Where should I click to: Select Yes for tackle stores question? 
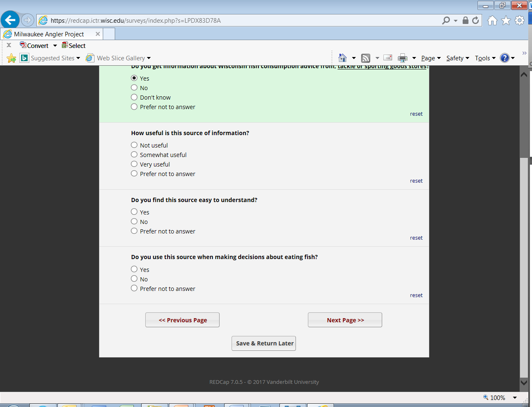tap(134, 78)
